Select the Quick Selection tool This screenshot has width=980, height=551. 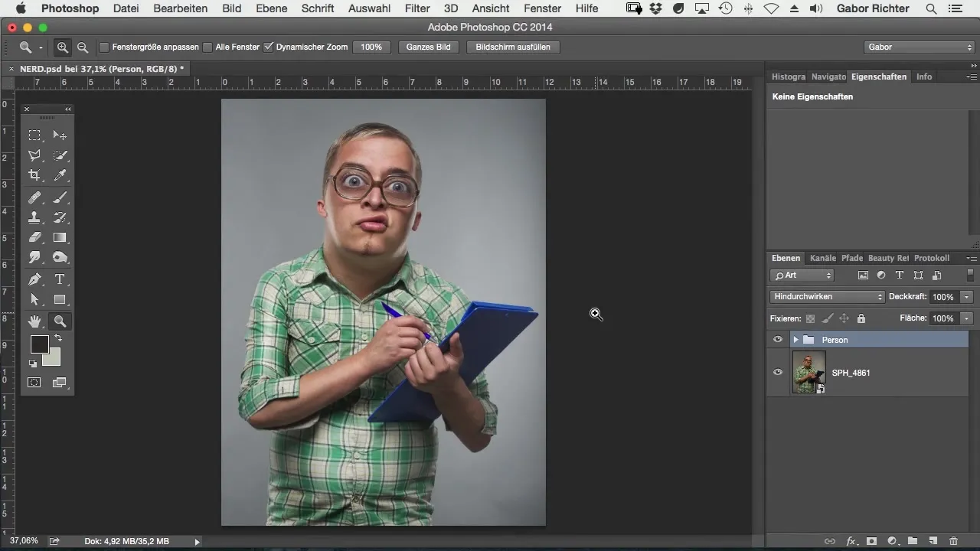(60, 155)
